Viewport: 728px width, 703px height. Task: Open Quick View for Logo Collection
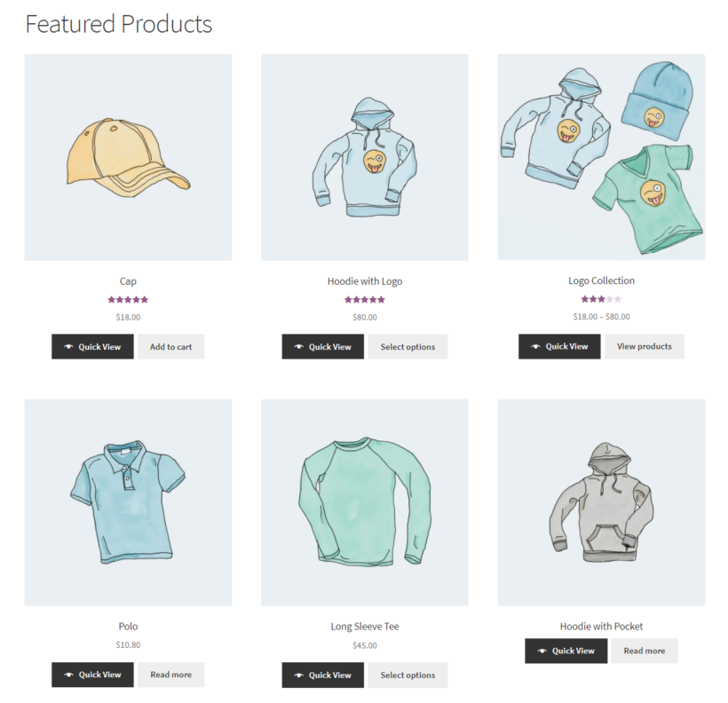pos(558,346)
